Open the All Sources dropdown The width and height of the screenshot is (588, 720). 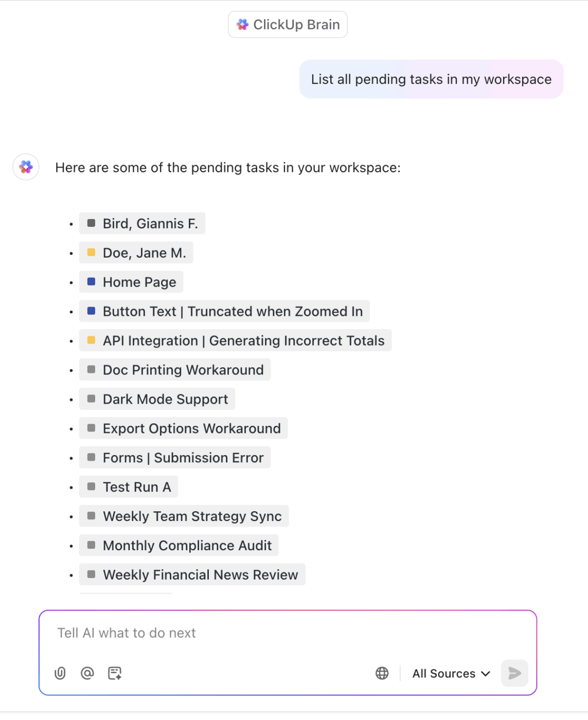[451, 673]
